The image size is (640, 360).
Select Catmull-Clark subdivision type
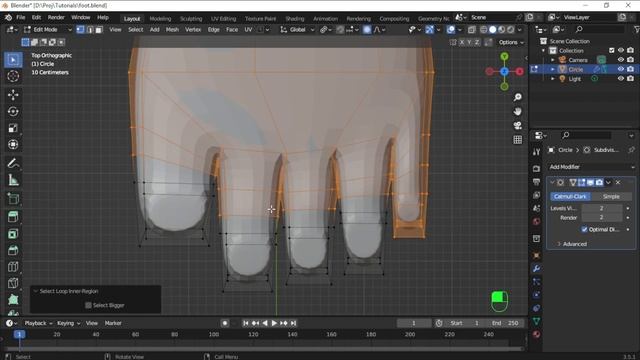point(569,196)
